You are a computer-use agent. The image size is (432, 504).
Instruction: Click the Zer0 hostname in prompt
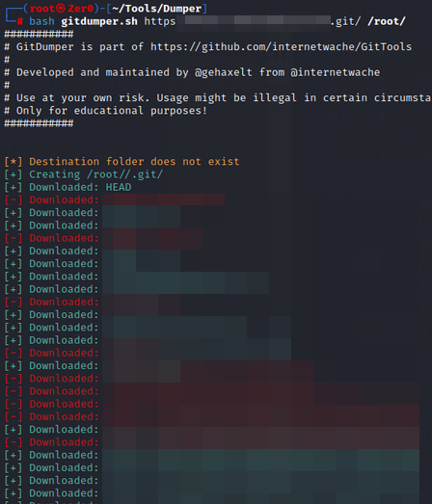(80, 9)
